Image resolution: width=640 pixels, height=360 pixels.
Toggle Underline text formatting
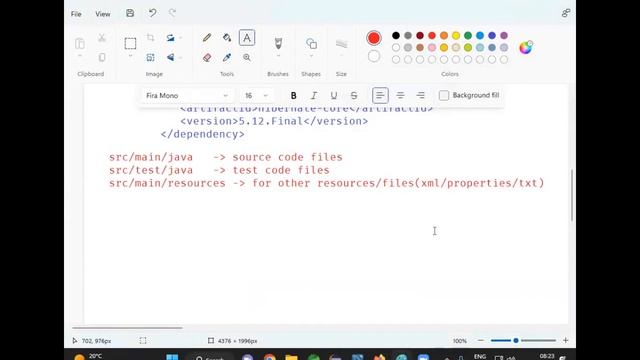pos(333,96)
